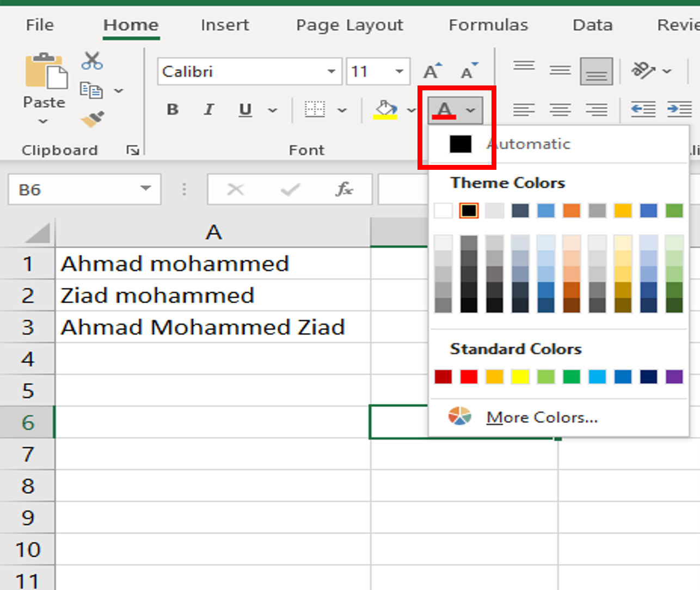Image resolution: width=700 pixels, height=590 pixels.
Task: Switch to the Insert tab
Action: point(225,25)
